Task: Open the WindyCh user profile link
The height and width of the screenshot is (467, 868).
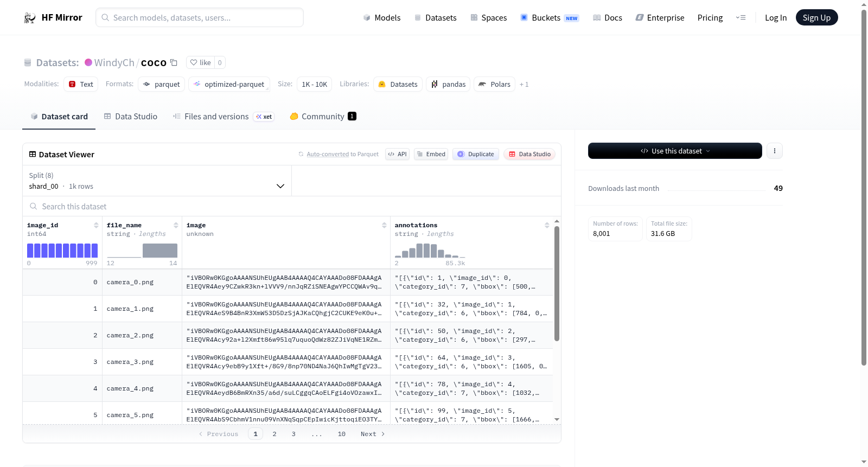Action: coord(114,62)
